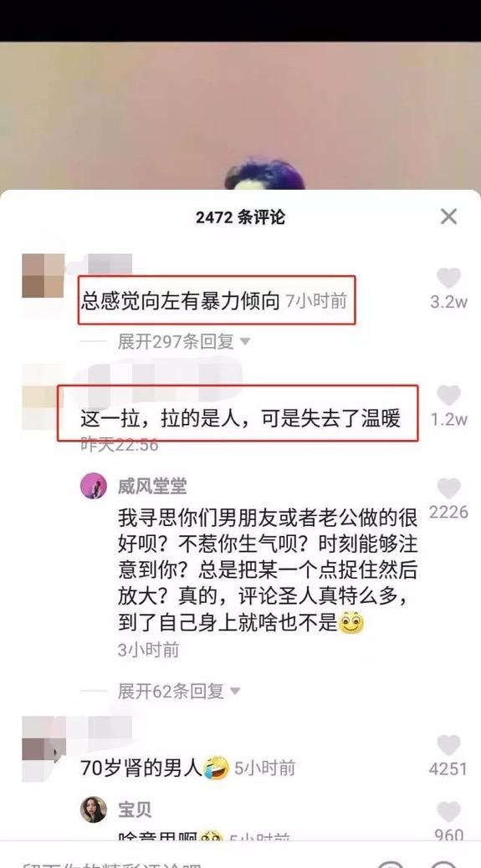Like the comment about 暴力倾向
Screen dimensions: 481x868
(448, 278)
